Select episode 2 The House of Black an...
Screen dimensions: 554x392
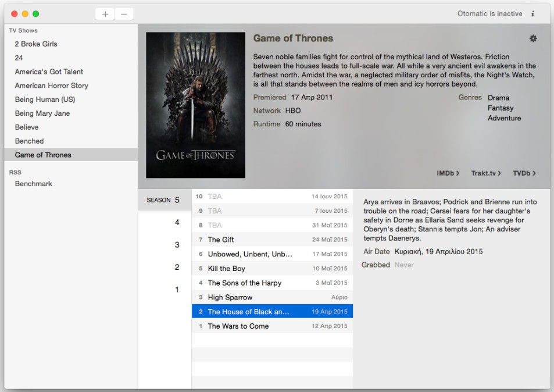click(x=273, y=311)
